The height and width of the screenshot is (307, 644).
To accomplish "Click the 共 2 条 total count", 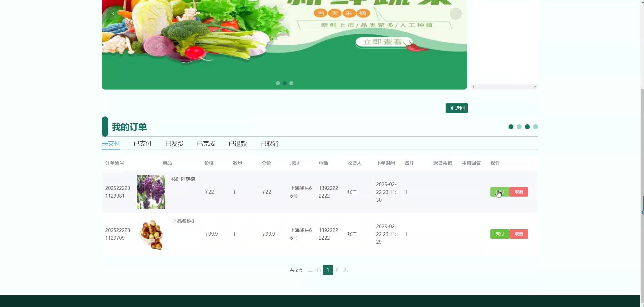I will (296, 270).
